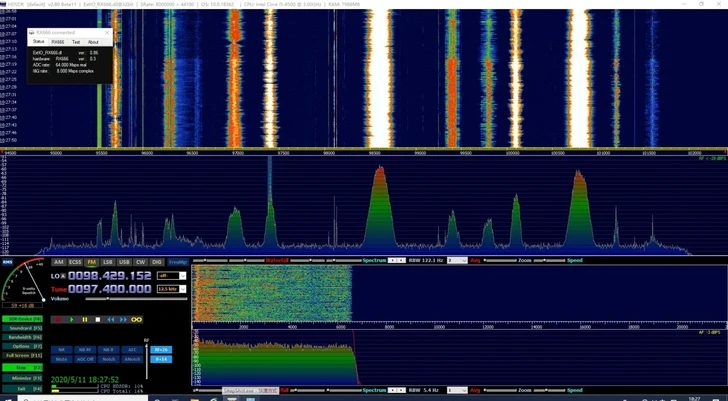The image size is (728, 401).
Task: Click the S-meter squelch needle knob
Action: pyautogui.click(x=44, y=300)
